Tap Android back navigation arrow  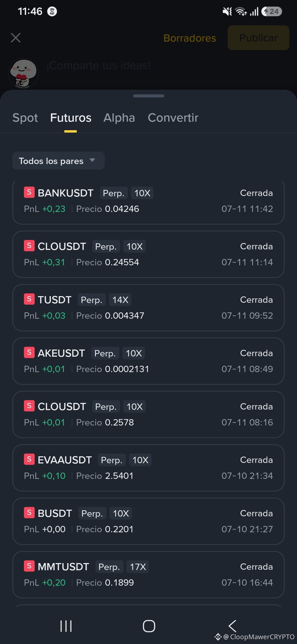point(232,626)
